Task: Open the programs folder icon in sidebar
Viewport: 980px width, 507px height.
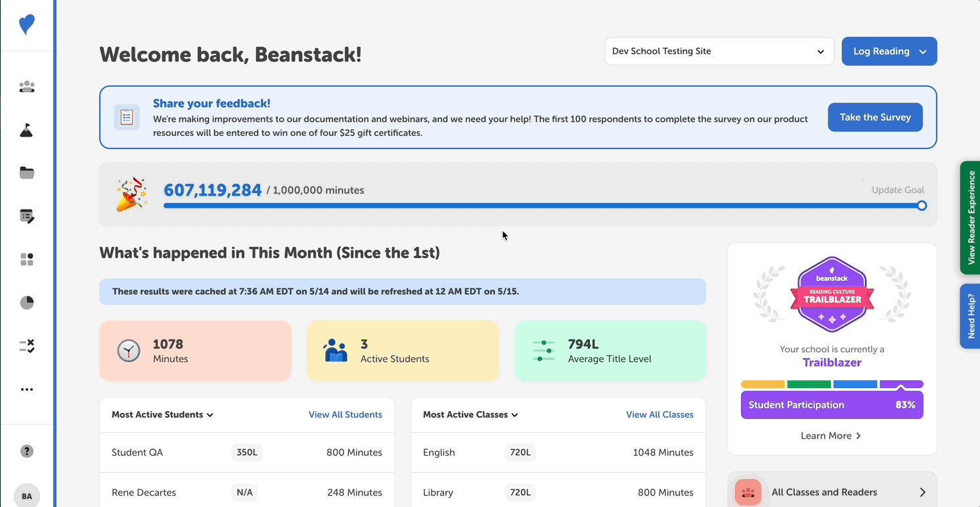Action: 26,173
